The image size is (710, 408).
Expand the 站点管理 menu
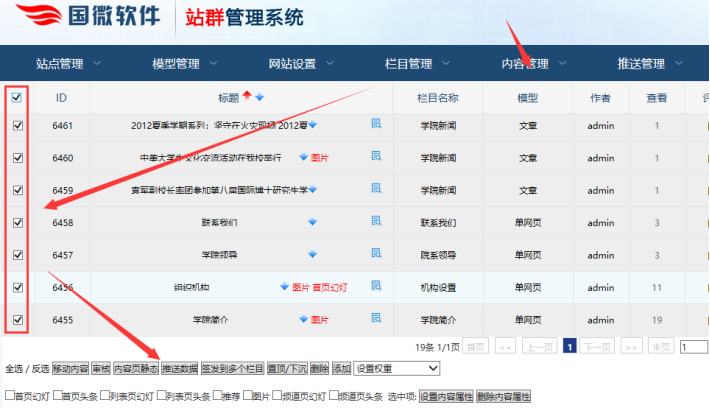click(x=68, y=64)
